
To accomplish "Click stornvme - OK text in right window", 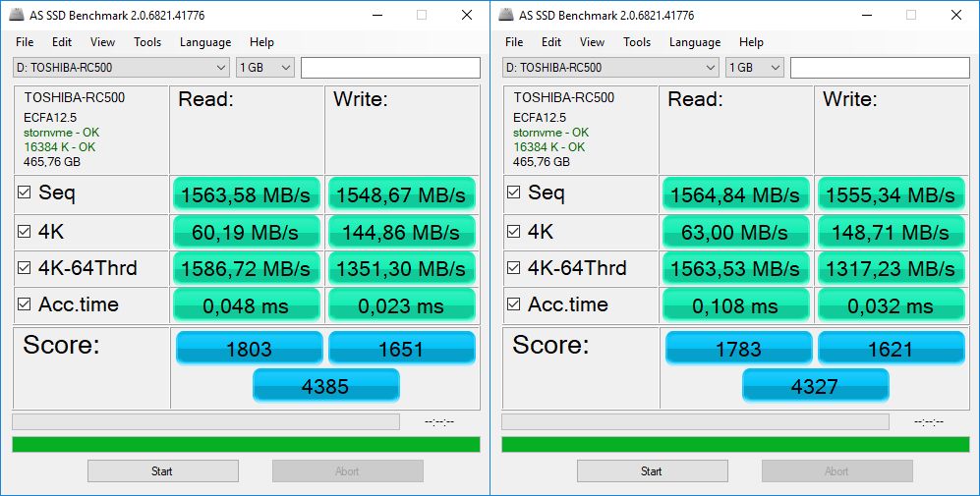I will click(550, 133).
